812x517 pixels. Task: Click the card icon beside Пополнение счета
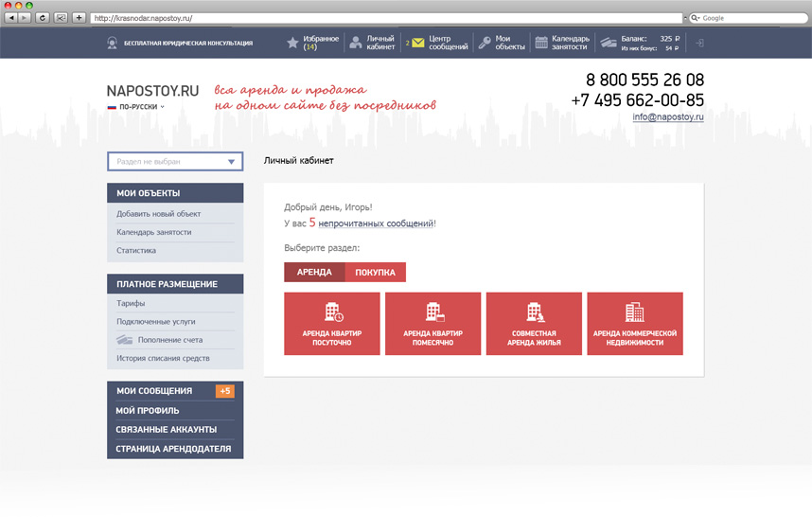click(x=124, y=340)
